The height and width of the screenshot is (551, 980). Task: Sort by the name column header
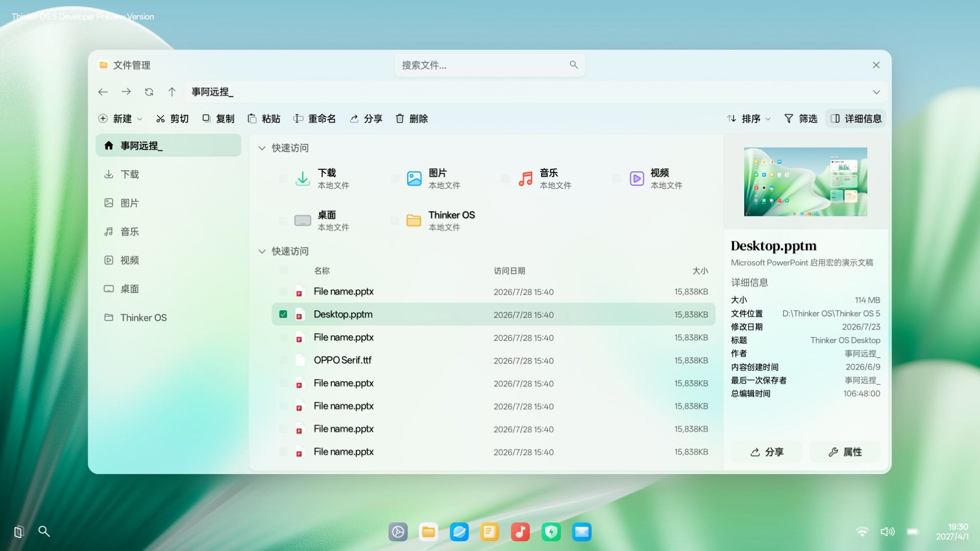[322, 271]
